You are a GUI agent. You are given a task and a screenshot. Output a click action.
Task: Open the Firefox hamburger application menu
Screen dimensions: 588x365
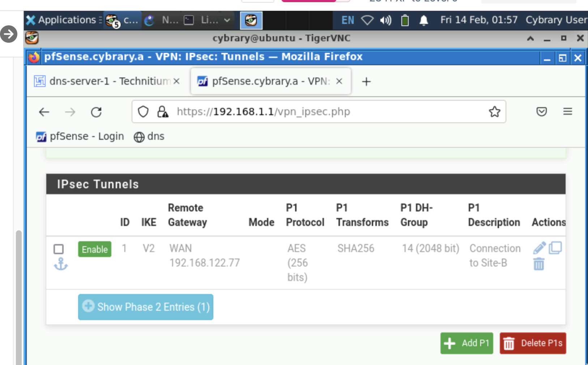pyautogui.click(x=567, y=112)
